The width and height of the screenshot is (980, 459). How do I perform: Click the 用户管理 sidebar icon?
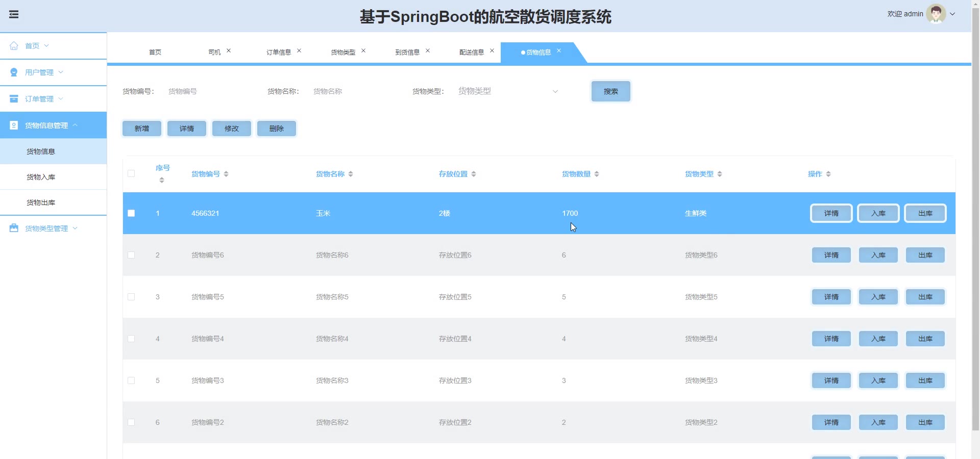pyautogui.click(x=14, y=72)
